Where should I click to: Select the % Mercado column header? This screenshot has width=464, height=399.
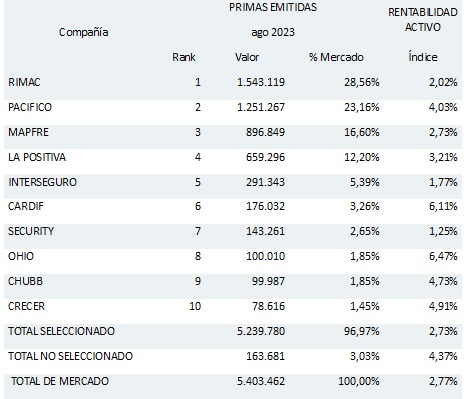click(x=336, y=57)
